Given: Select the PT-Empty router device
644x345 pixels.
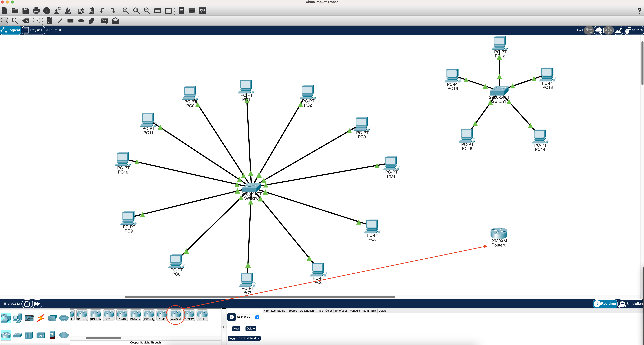Looking at the screenshot, I should click(149, 315).
